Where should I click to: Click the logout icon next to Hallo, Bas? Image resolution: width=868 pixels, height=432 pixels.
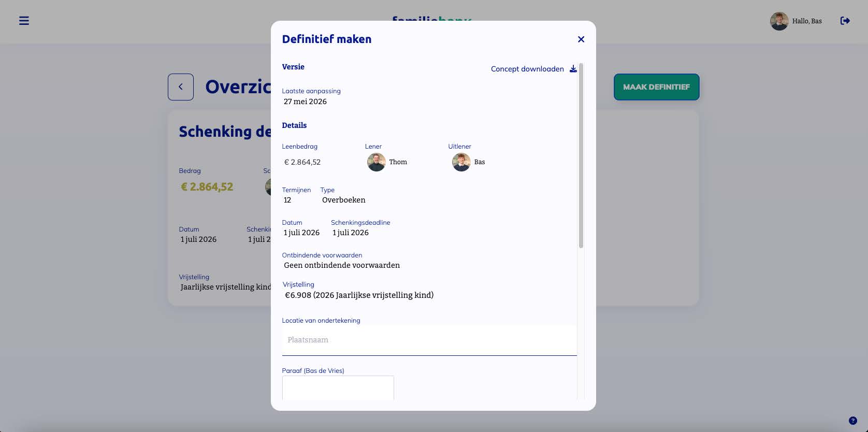click(845, 21)
